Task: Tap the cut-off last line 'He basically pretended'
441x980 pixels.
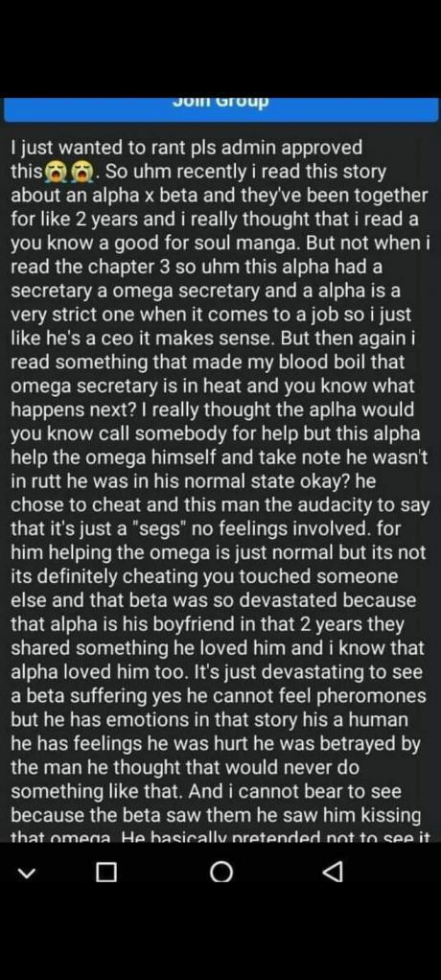Action: [x=216, y=836]
